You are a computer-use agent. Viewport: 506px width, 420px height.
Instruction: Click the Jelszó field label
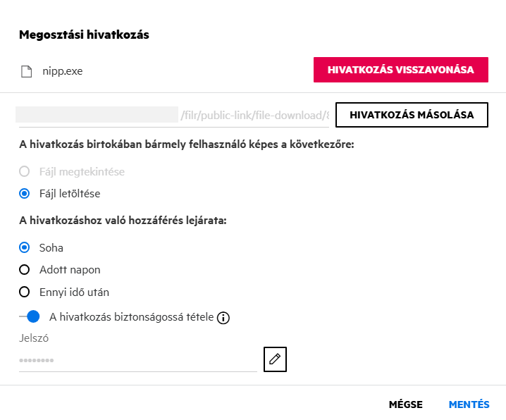(x=32, y=338)
